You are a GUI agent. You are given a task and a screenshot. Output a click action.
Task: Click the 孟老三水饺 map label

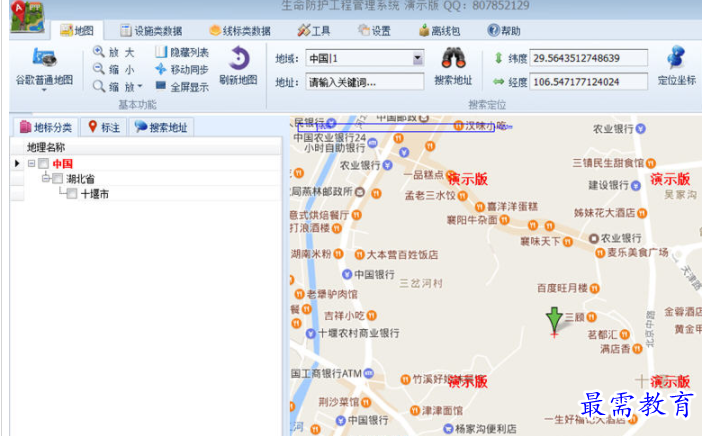[430, 195]
